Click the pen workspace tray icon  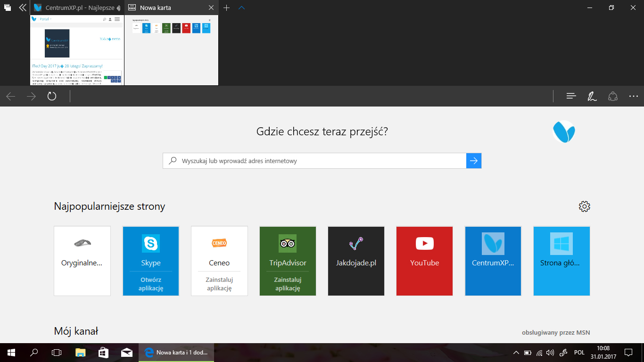click(x=562, y=353)
